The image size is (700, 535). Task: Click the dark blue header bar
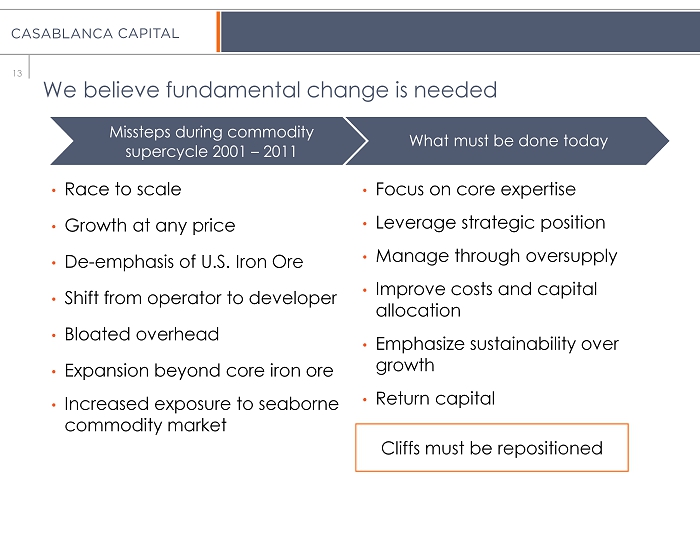tap(459, 33)
